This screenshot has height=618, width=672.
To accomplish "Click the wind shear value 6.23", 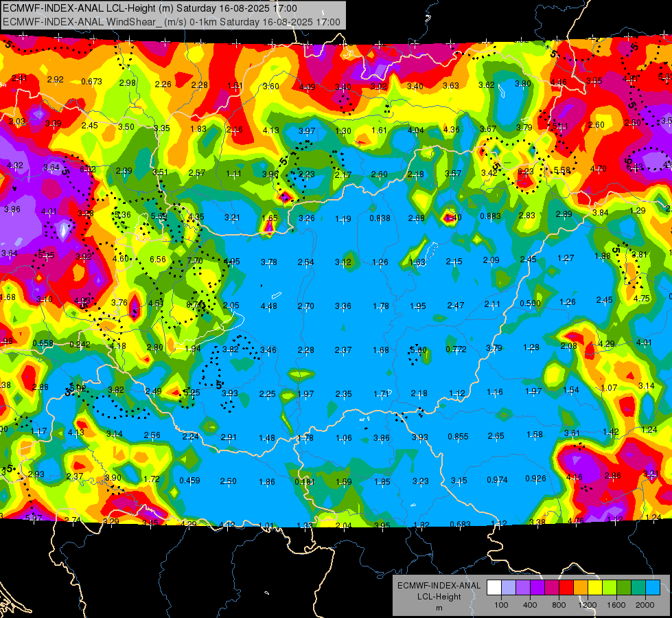I will click(x=526, y=172).
